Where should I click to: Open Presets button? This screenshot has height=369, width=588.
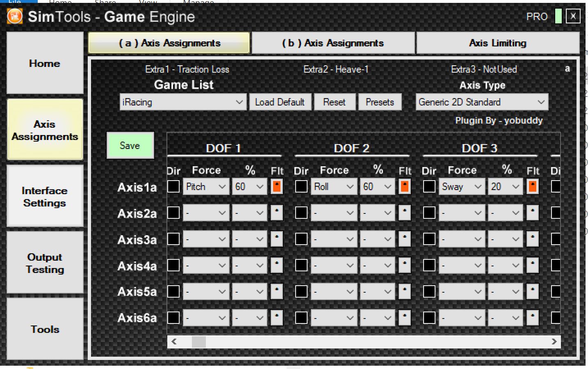click(380, 102)
